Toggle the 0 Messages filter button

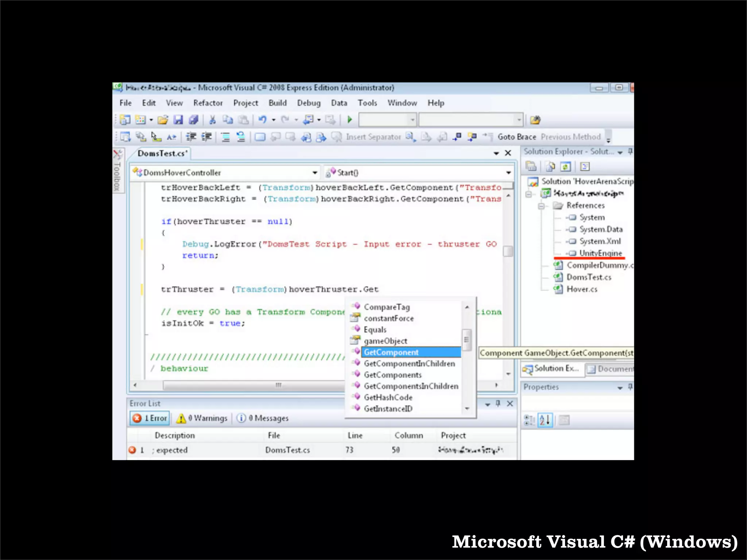pos(263,418)
